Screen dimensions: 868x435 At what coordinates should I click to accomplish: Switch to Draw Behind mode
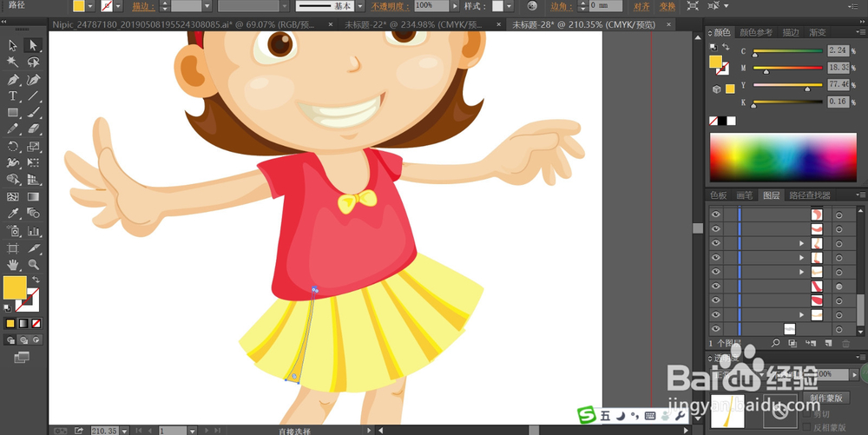click(x=23, y=339)
